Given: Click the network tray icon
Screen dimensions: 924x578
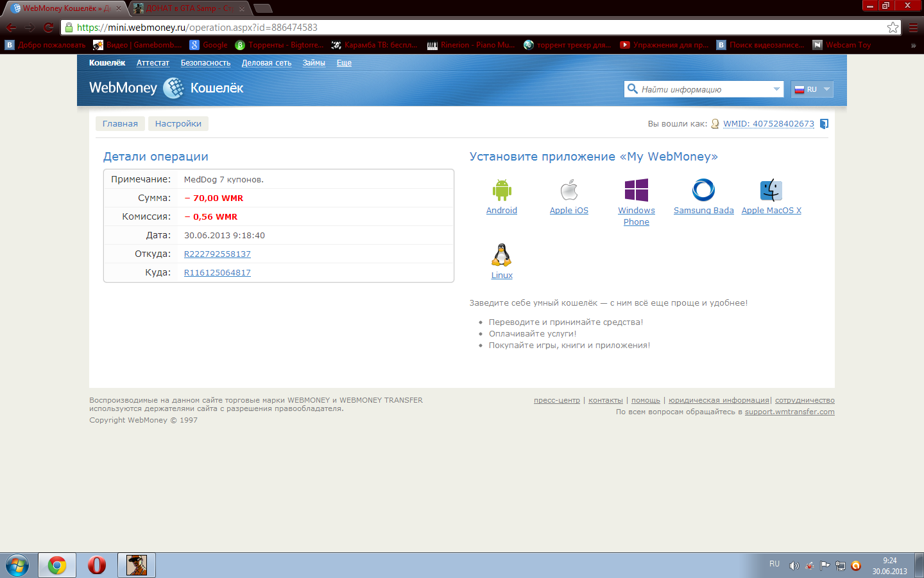Looking at the screenshot, I should click(x=841, y=566).
